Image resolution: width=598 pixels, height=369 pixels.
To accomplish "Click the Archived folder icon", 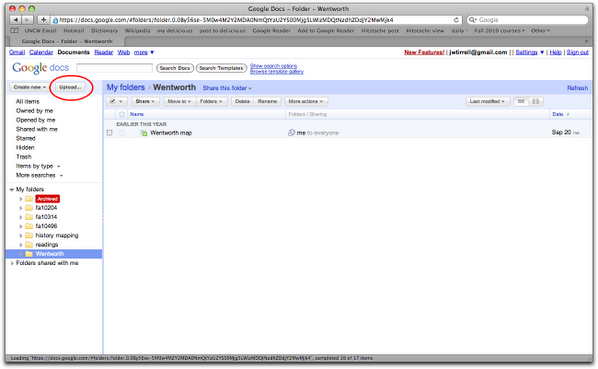I will (x=29, y=199).
